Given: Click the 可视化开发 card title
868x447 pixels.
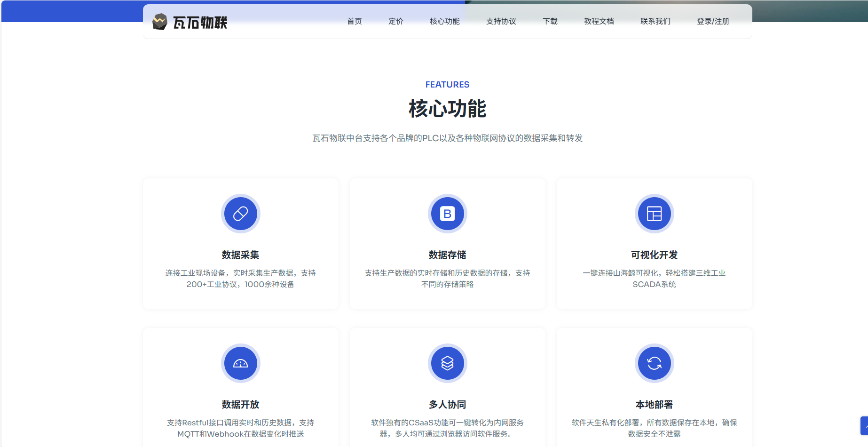Looking at the screenshot, I should pos(655,255).
